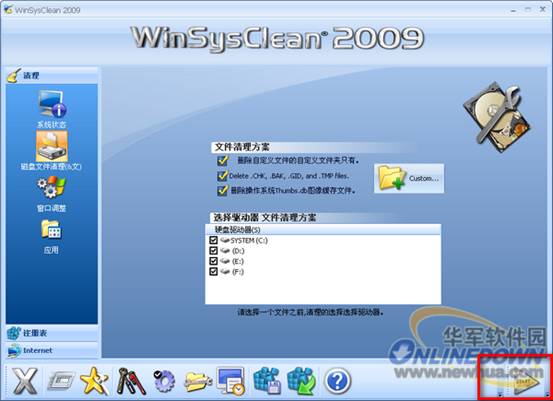Uncheck the (E:) drive checkbox
This screenshot has height=401, width=553.
(x=213, y=261)
